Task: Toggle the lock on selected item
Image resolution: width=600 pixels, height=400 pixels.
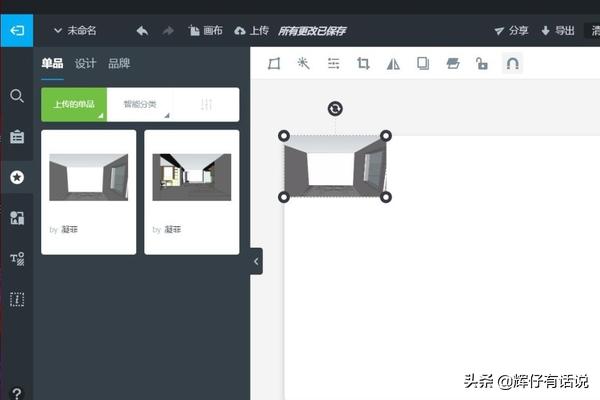Action: (482, 64)
